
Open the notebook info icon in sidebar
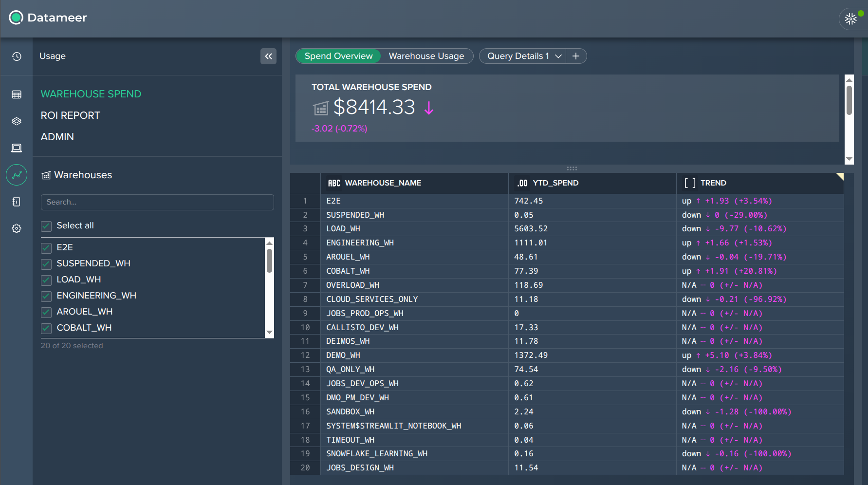[x=17, y=201]
